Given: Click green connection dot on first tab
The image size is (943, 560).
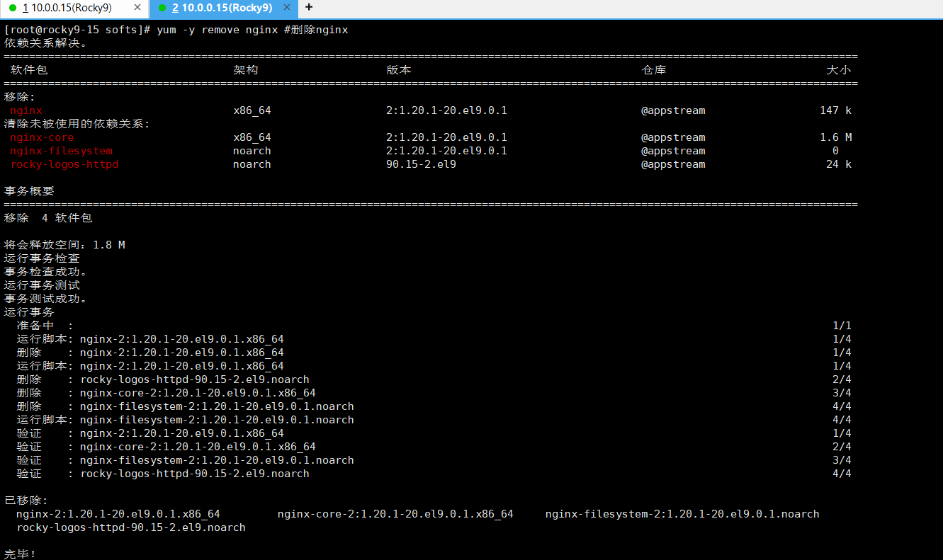Looking at the screenshot, I should [x=12, y=8].
